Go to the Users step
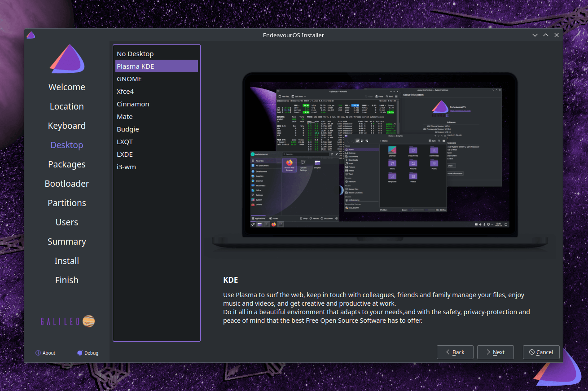 coord(66,222)
